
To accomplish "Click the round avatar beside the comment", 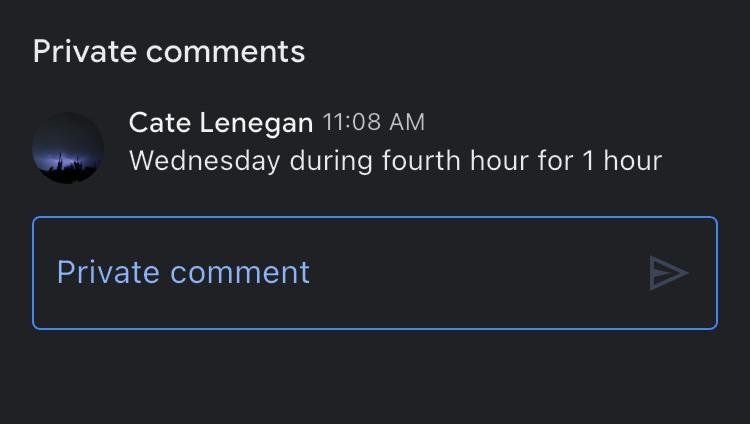I will (68, 148).
